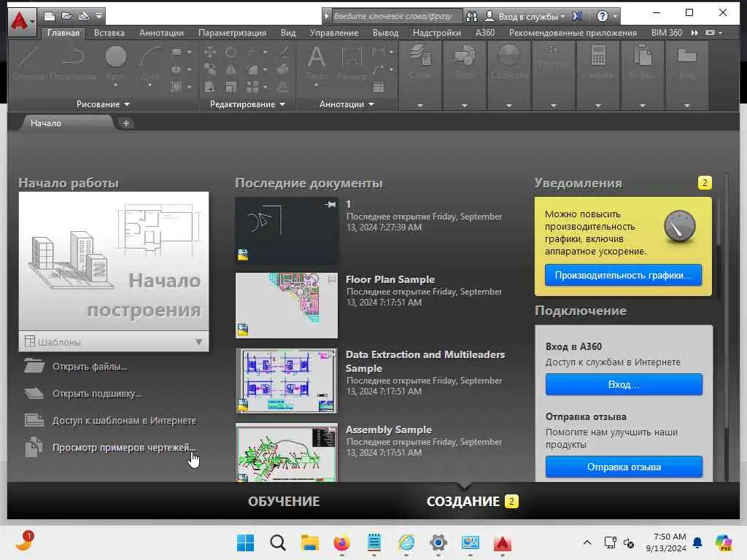Screen dimensions: 747x560
Task: Open the Шаблоны templates dropdown
Action: (114, 341)
